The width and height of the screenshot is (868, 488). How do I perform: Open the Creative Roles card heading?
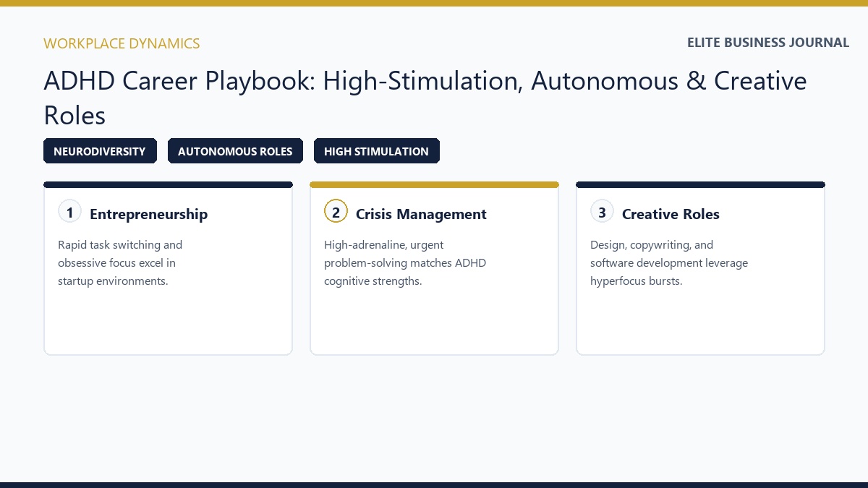coord(671,214)
